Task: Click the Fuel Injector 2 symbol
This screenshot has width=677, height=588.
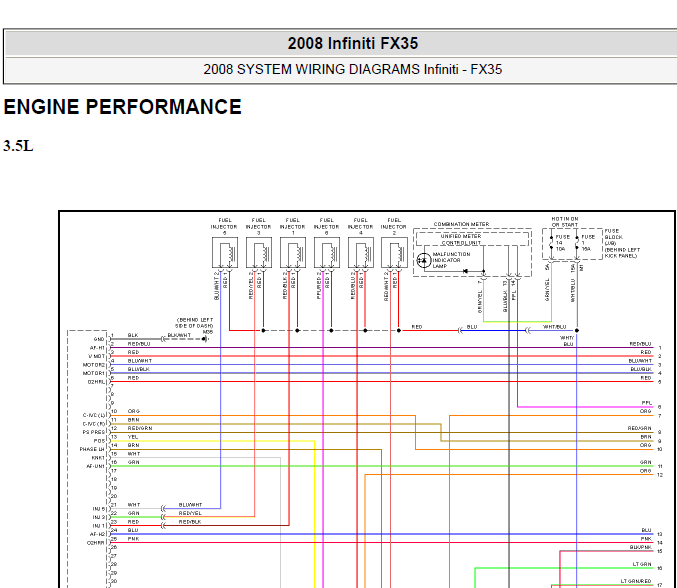Action: [x=394, y=252]
